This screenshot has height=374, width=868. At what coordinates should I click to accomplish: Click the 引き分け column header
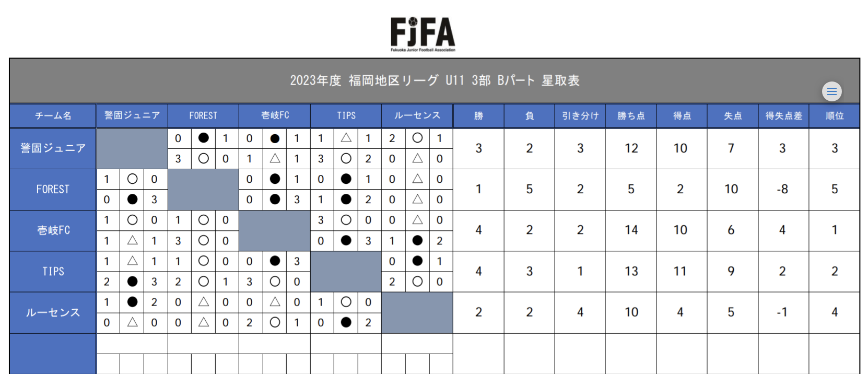580,116
